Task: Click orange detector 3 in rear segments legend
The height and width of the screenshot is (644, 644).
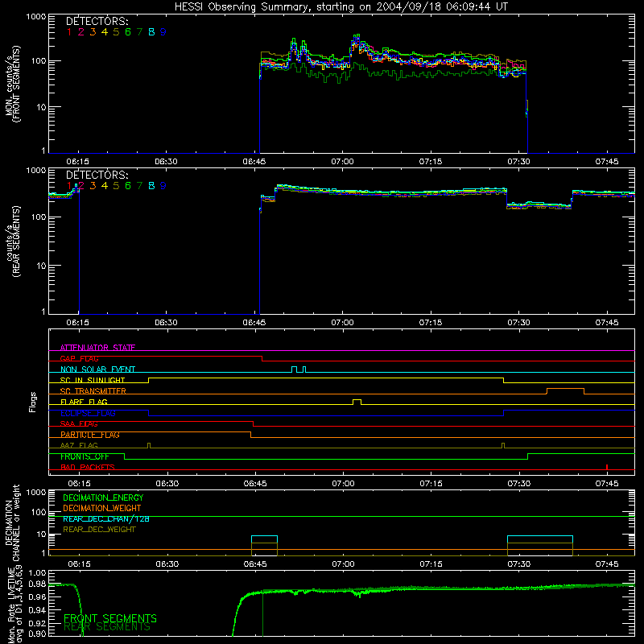Action: (93, 186)
